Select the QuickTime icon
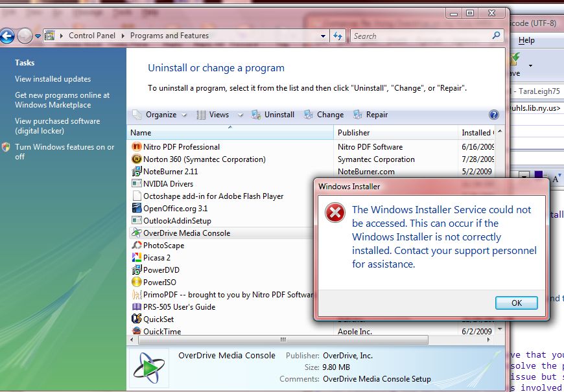 point(137,331)
